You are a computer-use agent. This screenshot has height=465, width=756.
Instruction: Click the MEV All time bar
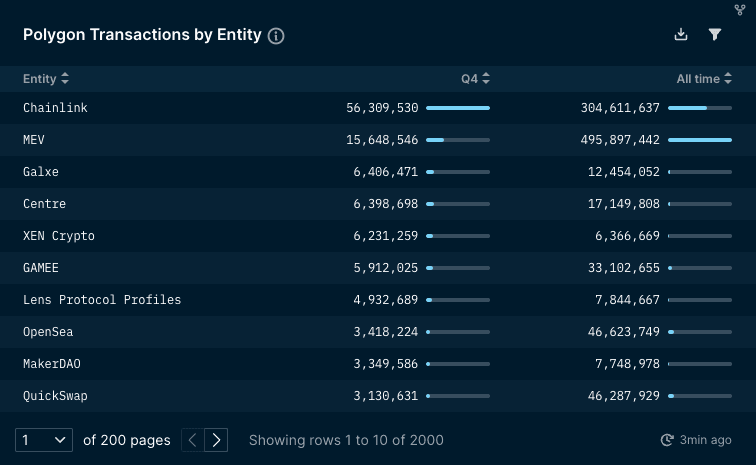(700, 140)
